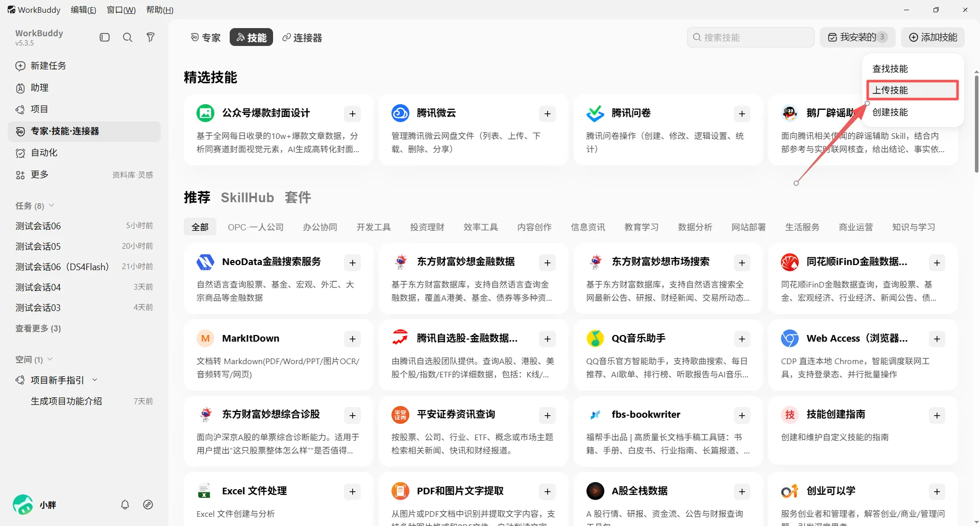Viewport: 980px width, 526px height.
Task: Add Excel 文件处理 skill with plus
Action: click(x=353, y=492)
